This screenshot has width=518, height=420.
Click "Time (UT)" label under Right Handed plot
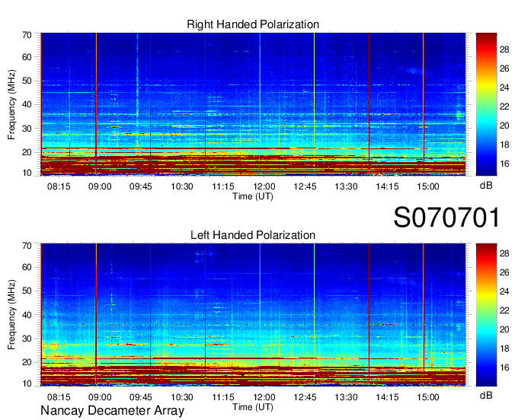click(253, 196)
